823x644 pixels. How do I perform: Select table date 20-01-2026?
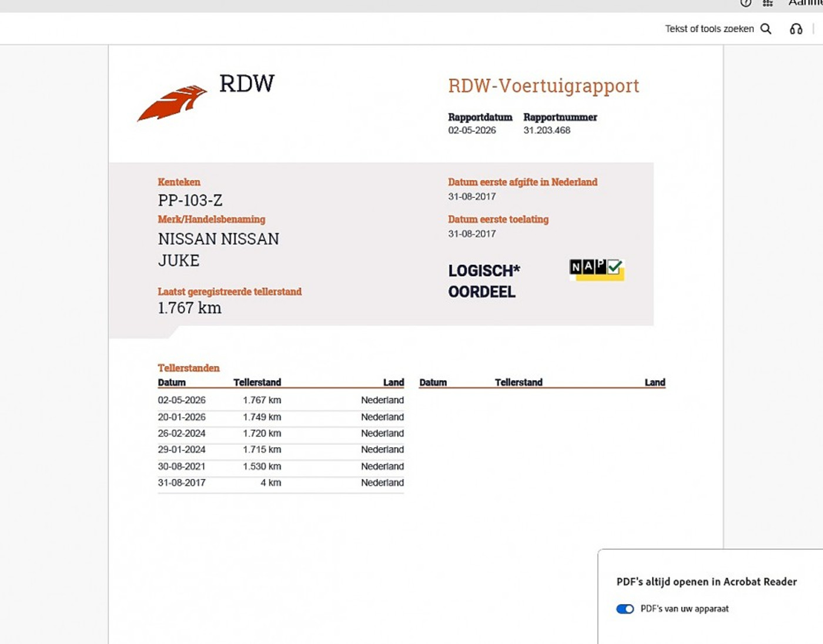pos(182,417)
